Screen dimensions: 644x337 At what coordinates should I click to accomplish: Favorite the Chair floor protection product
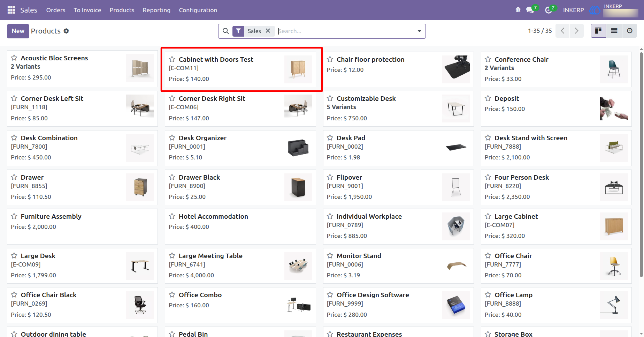(x=330, y=59)
